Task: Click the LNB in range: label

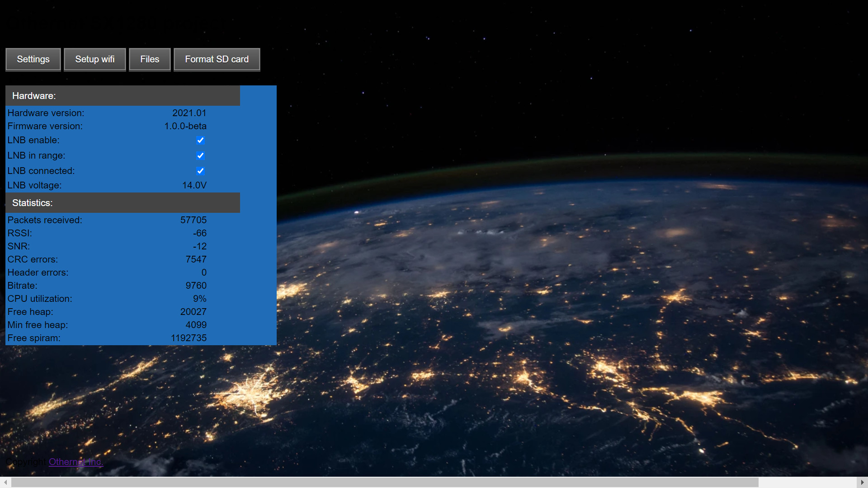Action: 36,155
